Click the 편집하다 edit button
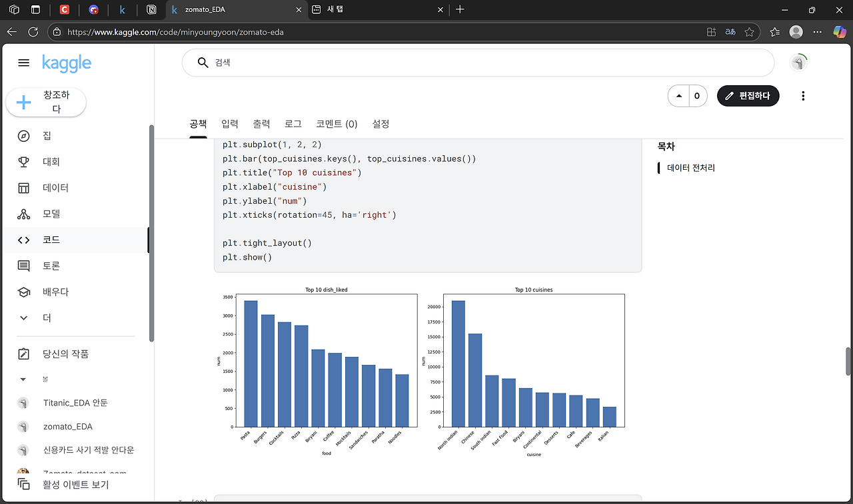The image size is (853, 504). 748,96
